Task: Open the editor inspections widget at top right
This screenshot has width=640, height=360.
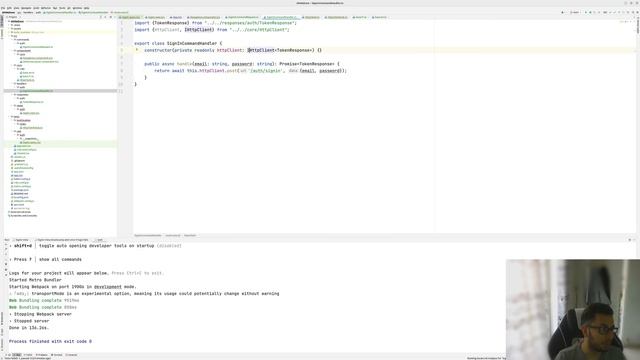Action: [x=625, y=22]
